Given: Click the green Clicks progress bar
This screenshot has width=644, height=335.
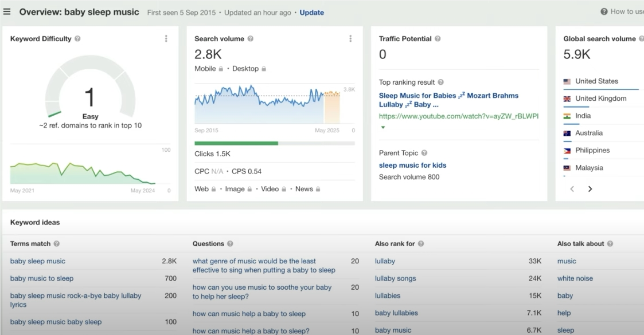Looking at the screenshot, I should [x=236, y=143].
